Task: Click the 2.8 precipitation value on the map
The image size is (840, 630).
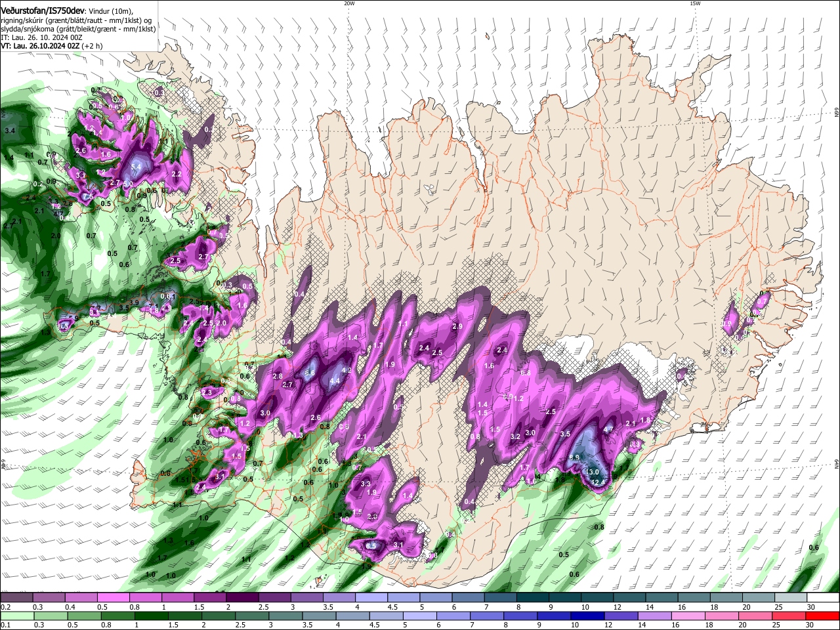Action: click(x=278, y=376)
